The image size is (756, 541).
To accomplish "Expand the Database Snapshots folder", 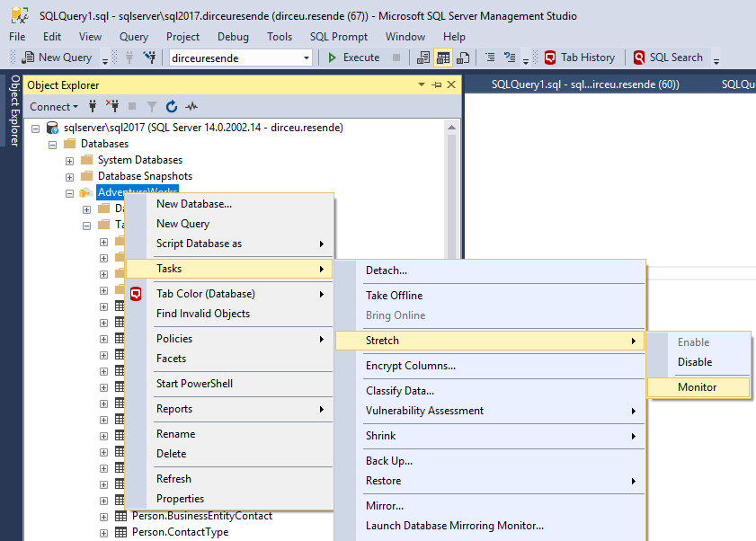I will (x=69, y=177).
